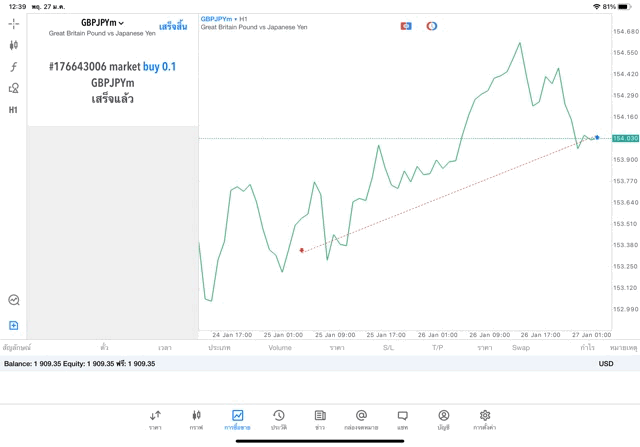This screenshot has height=447, width=640.
Task: Open the Chart tab with candlesticks
Action: point(196,420)
